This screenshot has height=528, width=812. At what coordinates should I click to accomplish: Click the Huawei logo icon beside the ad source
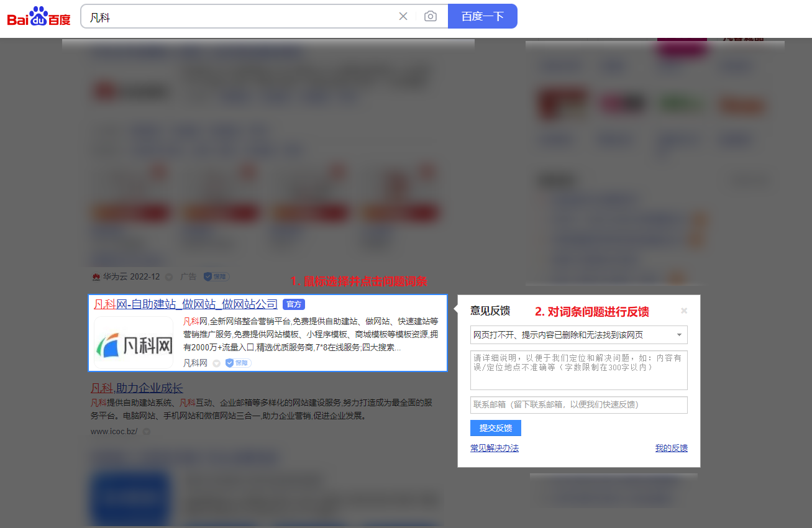tap(96, 276)
